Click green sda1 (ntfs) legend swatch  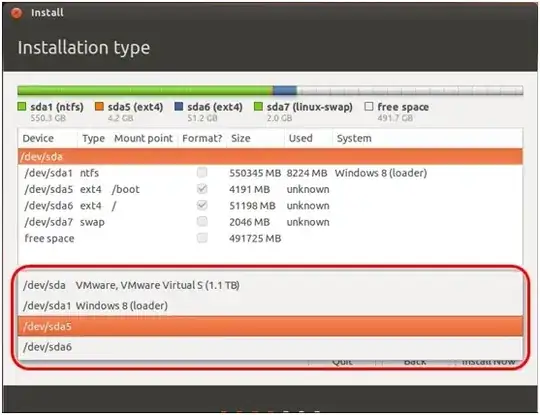click(x=22, y=106)
